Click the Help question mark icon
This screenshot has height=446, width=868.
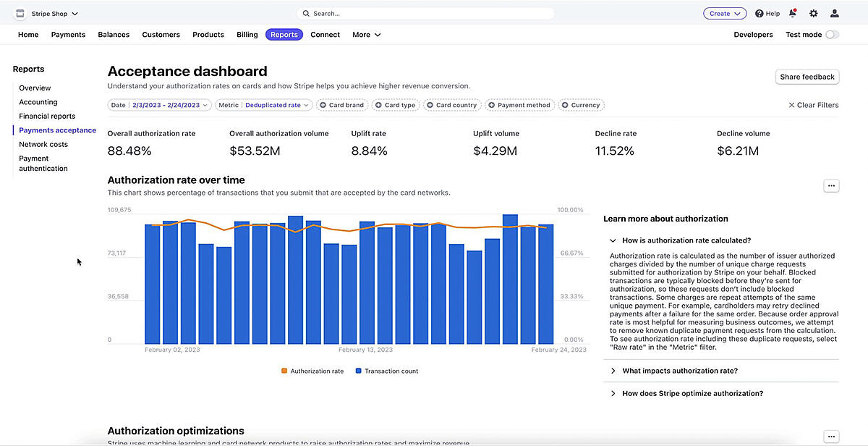(759, 14)
